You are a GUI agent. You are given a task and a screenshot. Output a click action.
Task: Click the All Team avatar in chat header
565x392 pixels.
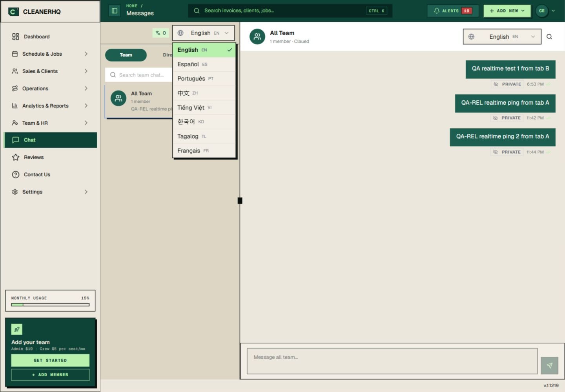[x=257, y=36]
